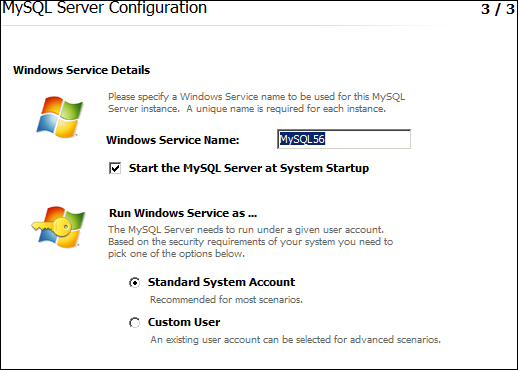Image resolution: width=518 pixels, height=370 pixels.
Task: Click the Windows flag logo icon
Action: click(x=60, y=117)
